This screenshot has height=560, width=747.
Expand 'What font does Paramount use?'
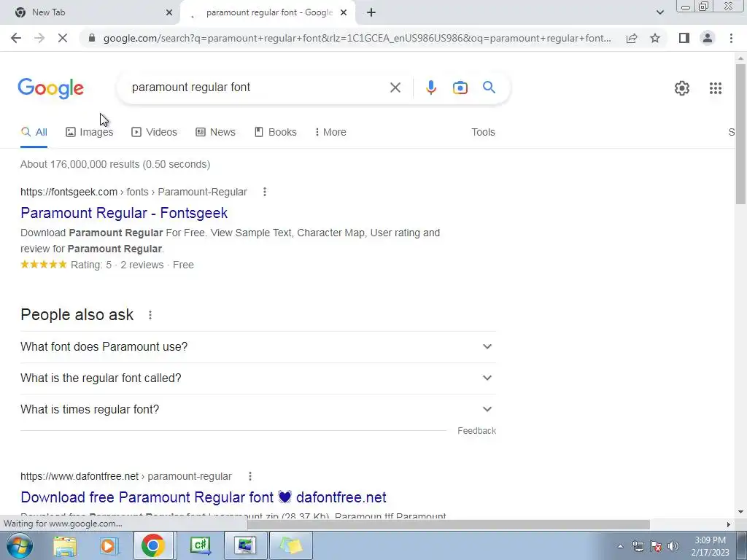tap(258, 346)
